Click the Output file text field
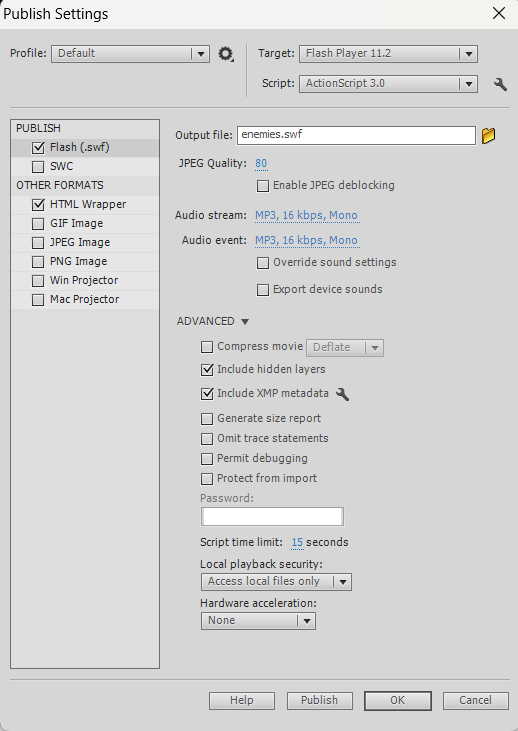The width and height of the screenshot is (518, 731). pyautogui.click(x=356, y=135)
